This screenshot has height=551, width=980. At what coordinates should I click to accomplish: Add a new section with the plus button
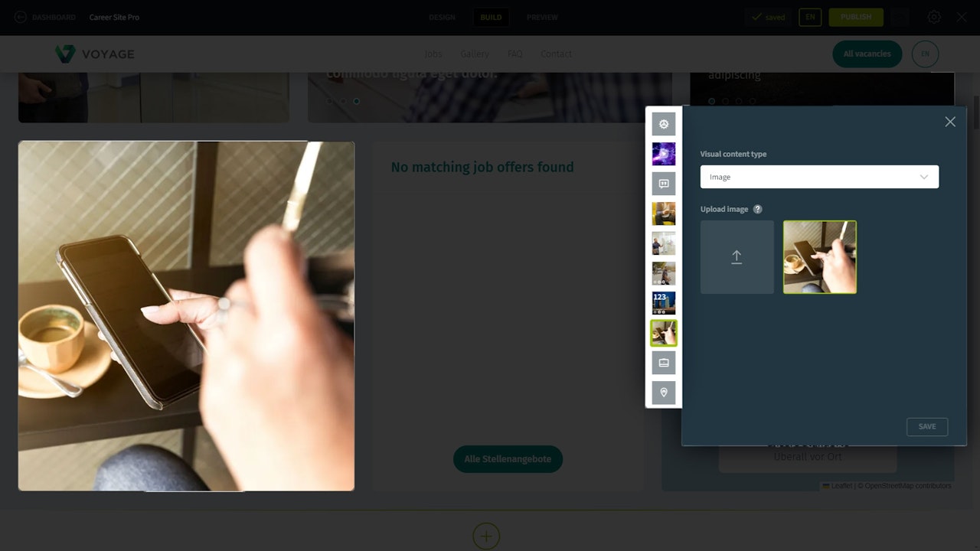pos(486,536)
